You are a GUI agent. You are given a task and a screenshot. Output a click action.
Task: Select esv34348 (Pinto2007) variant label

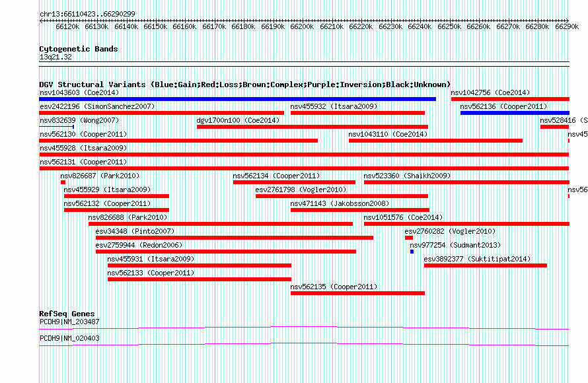(x=135, y=231)
